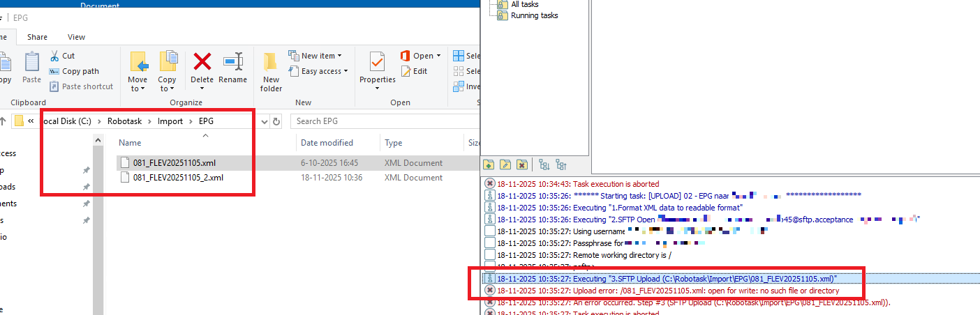Open address bar history dropdown
This screenshot has height=315, width=980.
(x=264, y=121)
